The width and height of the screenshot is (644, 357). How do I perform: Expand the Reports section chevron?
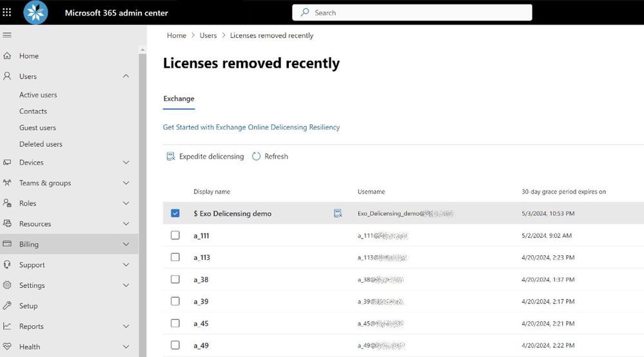126,326
